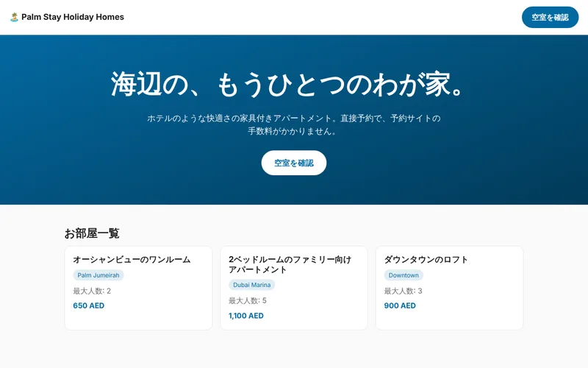
Task: Click the 最大人数: 2 text
Action: 92,291
